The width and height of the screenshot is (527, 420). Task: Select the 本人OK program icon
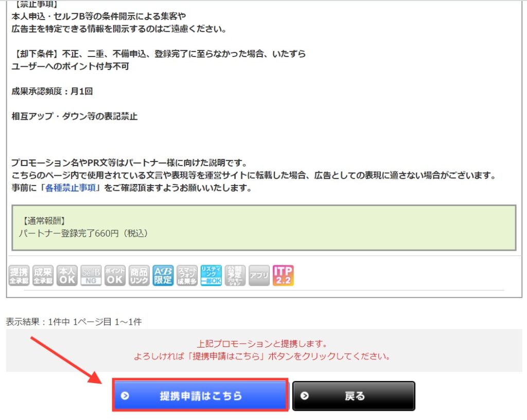point(66,276)
